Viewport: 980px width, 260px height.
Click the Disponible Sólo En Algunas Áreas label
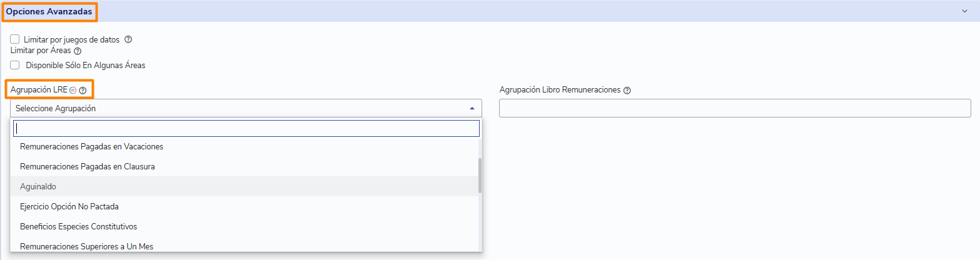(x=86, y=65)
